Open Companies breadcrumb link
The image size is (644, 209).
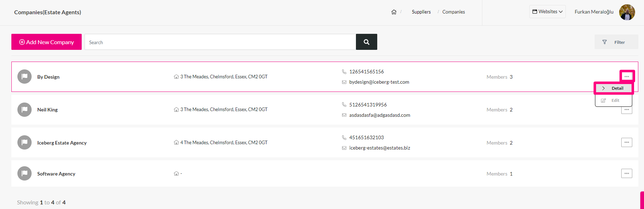point(454,12)
